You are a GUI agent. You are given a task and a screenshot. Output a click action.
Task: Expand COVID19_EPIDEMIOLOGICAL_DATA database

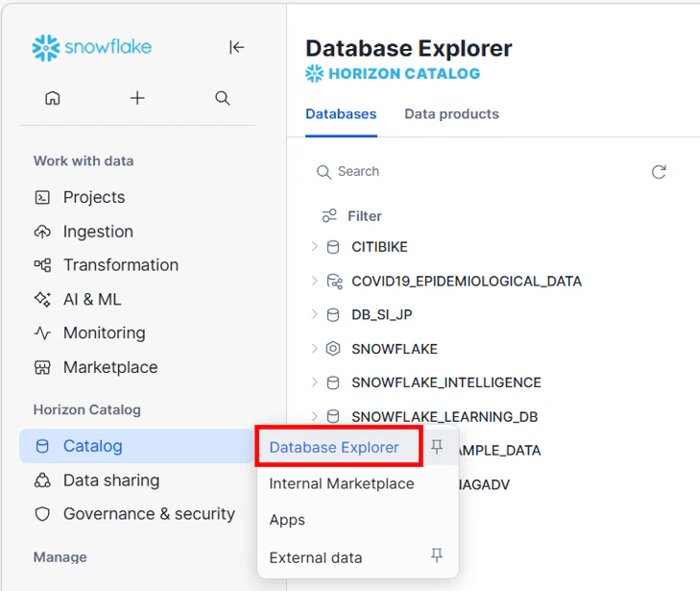[315, 281]
